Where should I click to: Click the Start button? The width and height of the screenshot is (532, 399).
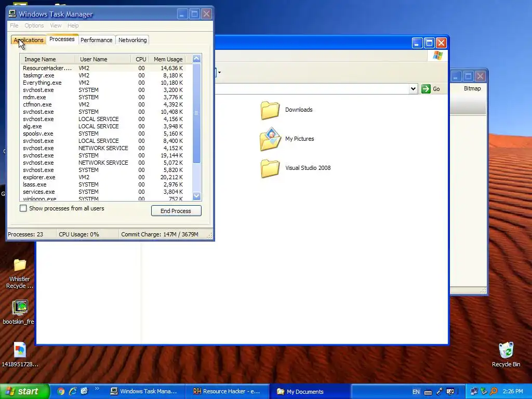click(x=24, y=391)
